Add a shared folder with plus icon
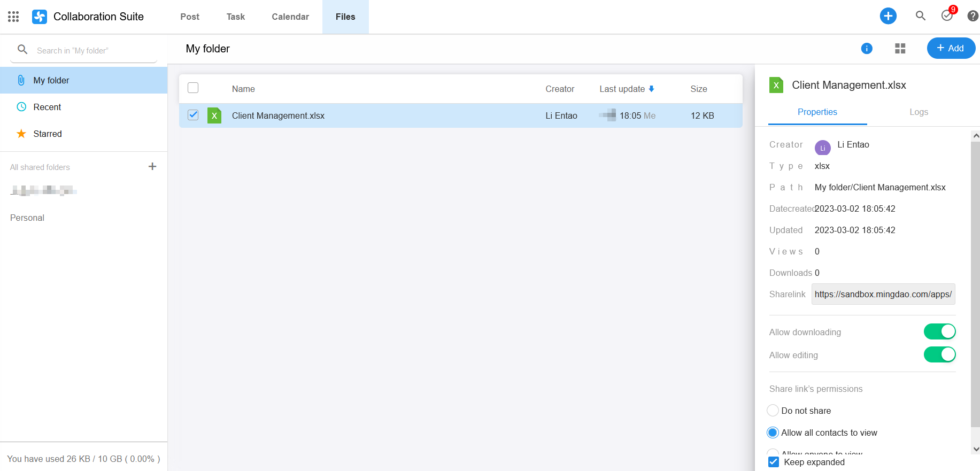 152,167
